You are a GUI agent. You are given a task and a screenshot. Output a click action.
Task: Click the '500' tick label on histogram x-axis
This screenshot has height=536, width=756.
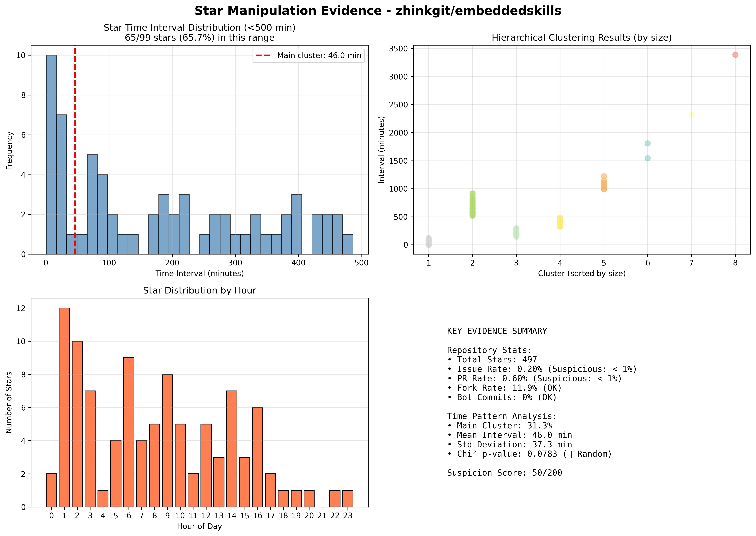pyautogui.click(x=362, y=263)
